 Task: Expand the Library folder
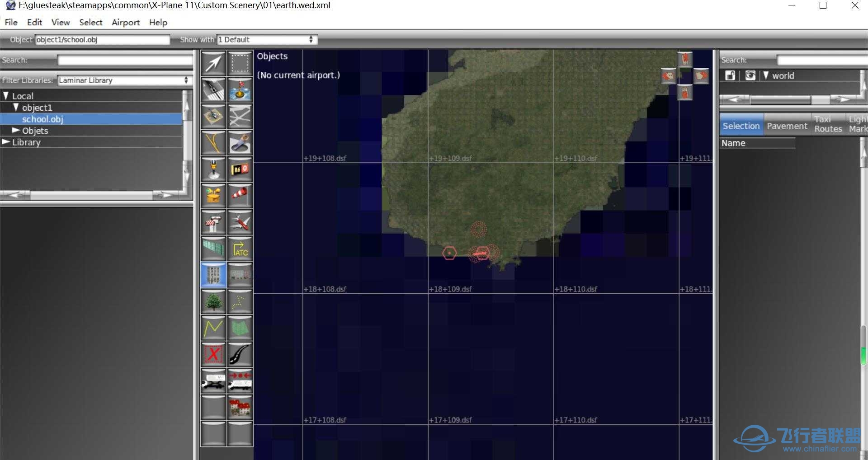pyautogui.click(x=6, y=142)
